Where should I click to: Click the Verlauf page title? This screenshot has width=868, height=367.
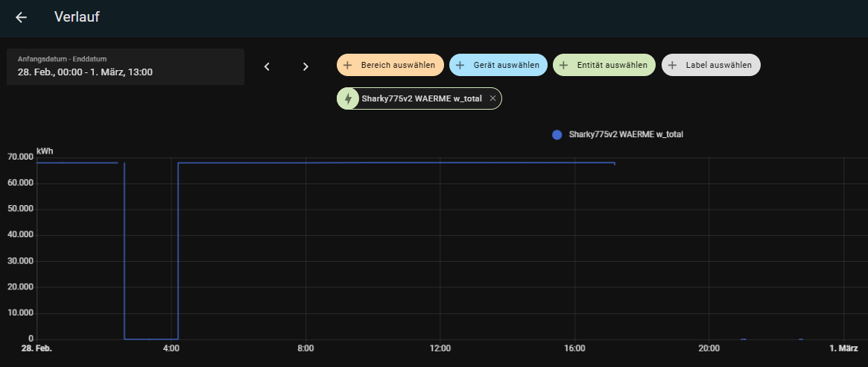point(77,16)
